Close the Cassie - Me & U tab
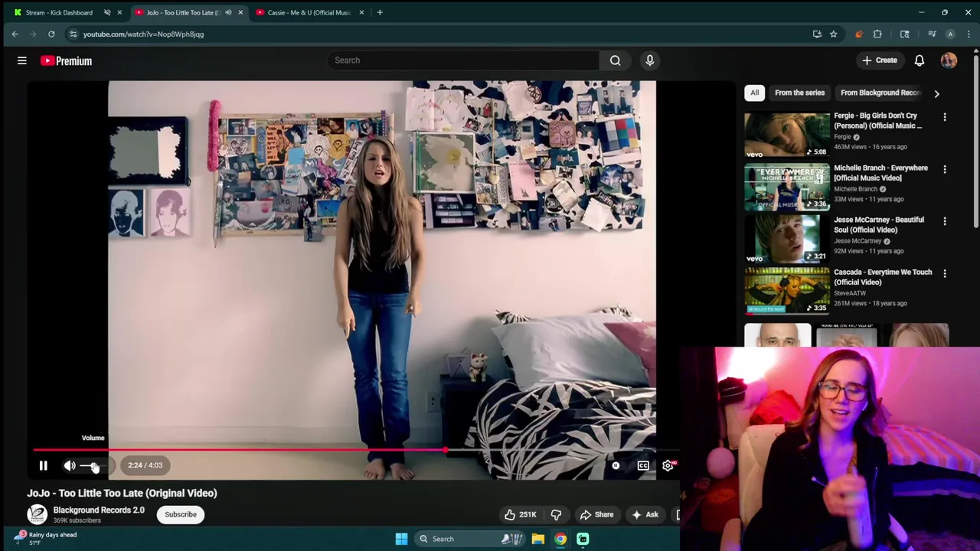Screen dimensions: 980x551 click(361, 12)
